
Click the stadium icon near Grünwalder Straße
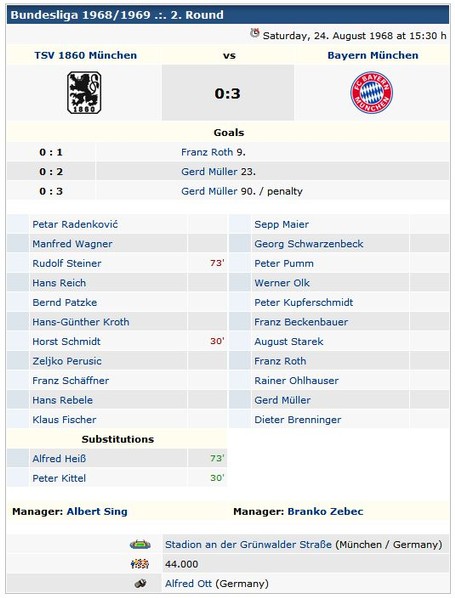click(140, 545)
